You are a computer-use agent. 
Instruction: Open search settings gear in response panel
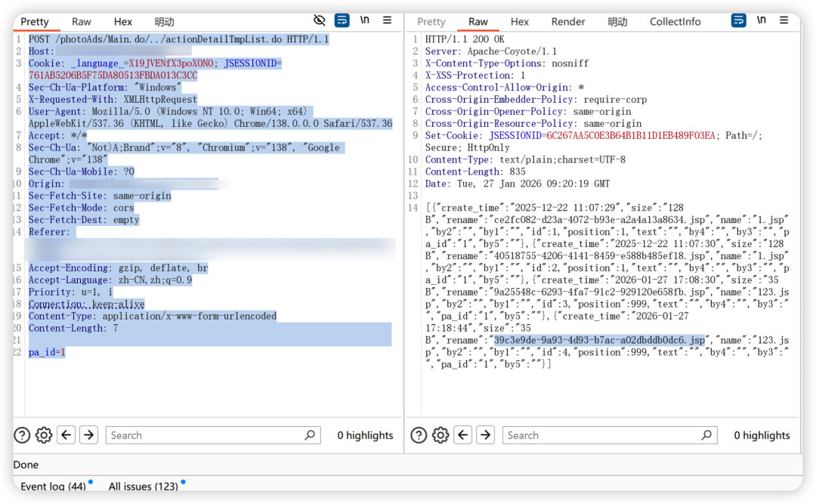coord(440,435)
